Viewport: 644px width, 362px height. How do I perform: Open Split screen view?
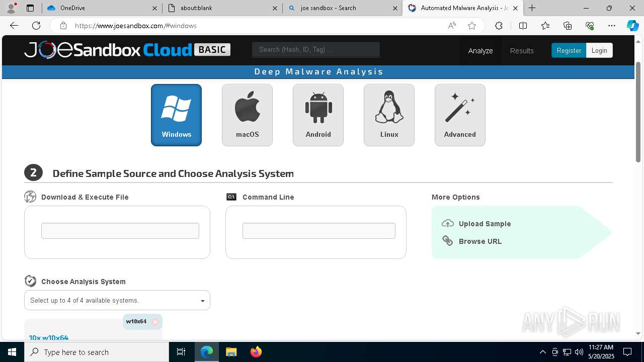523,26
